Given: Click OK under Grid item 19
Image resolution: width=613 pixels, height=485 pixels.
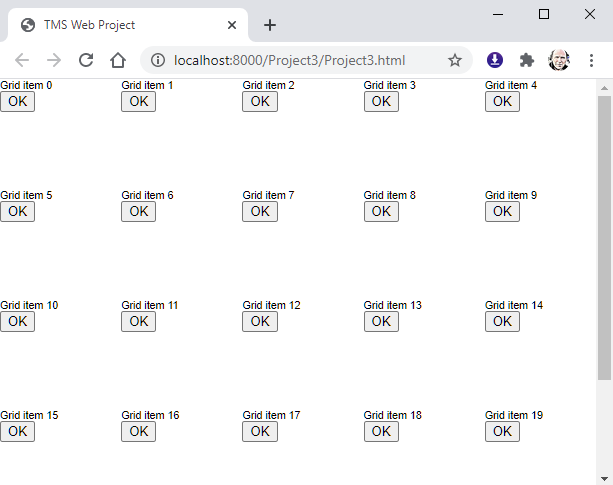Looking at the screenshot, I should coord(502,431).
